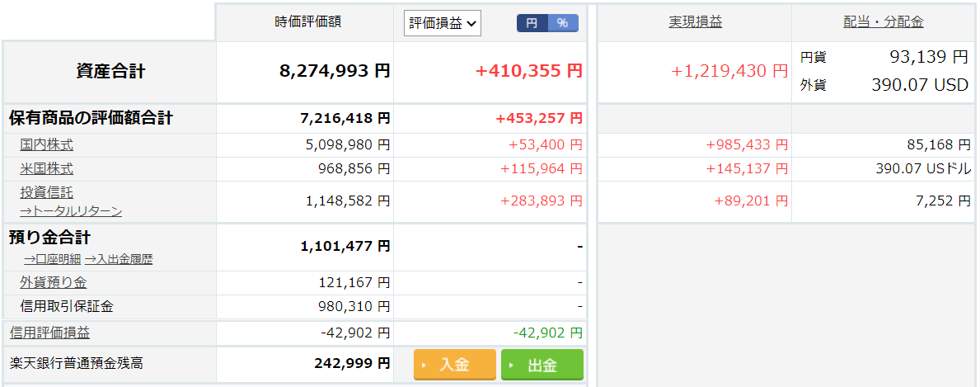The width and height of the screenshot is (980, 387).
Task: Select US realized gain +145,137 円
Action: (747, 169)
